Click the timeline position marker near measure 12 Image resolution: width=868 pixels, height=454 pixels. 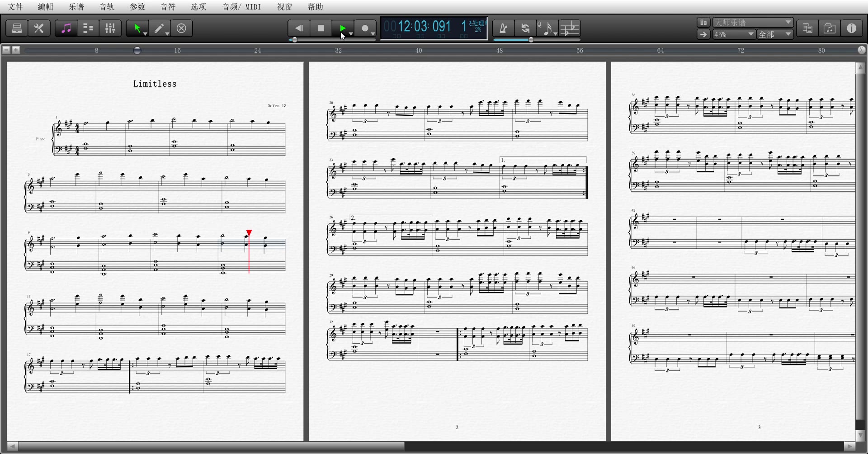tap(137, 50)
